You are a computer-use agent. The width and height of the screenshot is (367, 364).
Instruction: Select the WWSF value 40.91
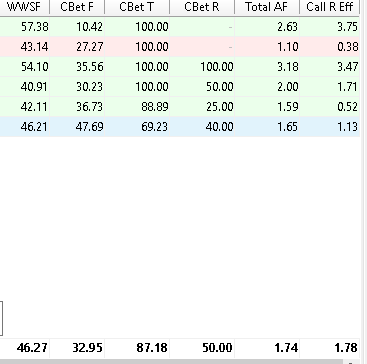click(35, 87)
